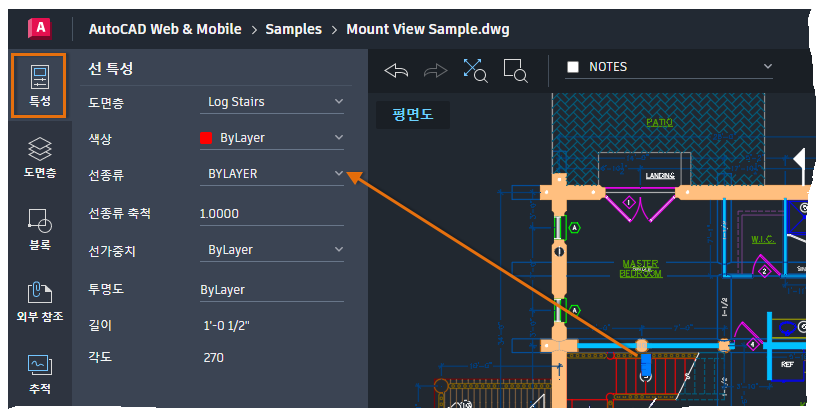Click the 길이 value 1'-0 1/2"

(226, 326)
